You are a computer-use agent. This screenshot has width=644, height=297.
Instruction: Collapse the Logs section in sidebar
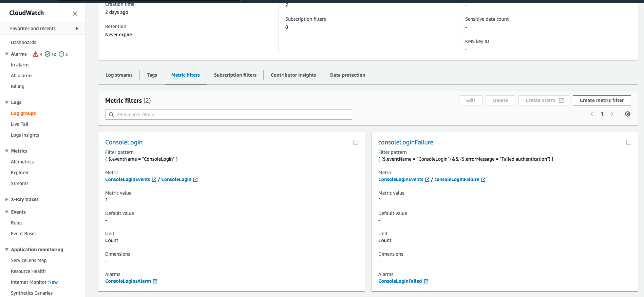[7, 102]
